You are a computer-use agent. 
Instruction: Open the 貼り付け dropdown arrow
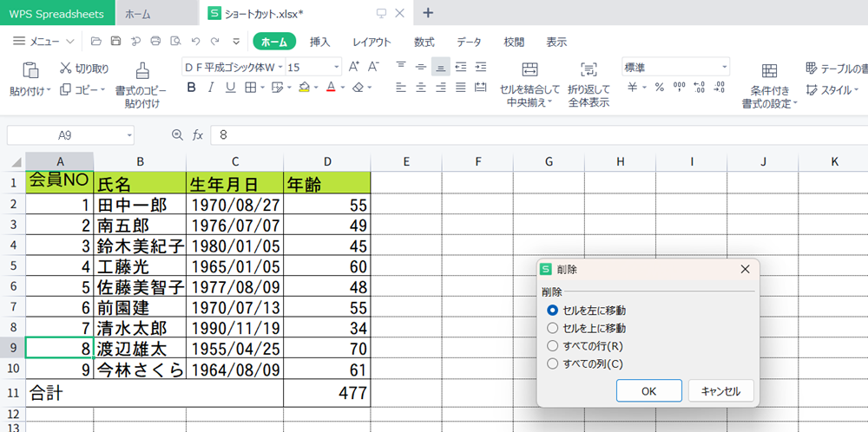[x=49, y=90]
